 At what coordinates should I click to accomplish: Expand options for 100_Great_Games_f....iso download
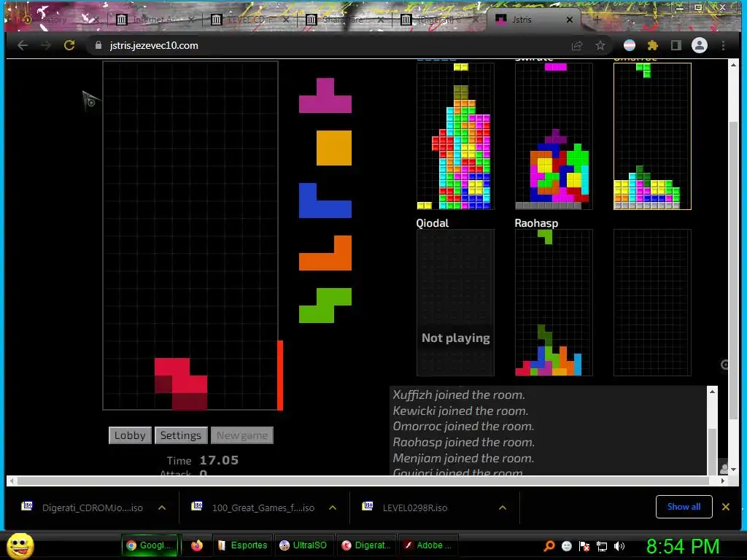[x=333, y=507]
